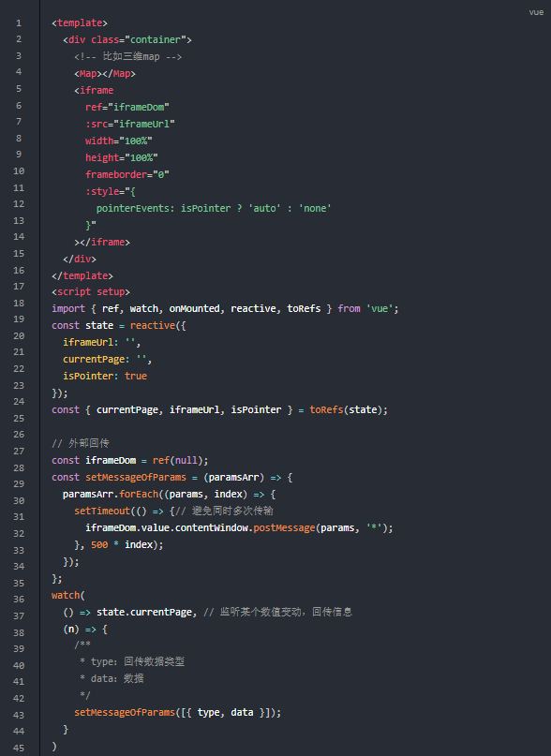Viewport: 551px width, 756px height.
Task: Click the opening <iframe tag
Action: [x=94, y=91]
